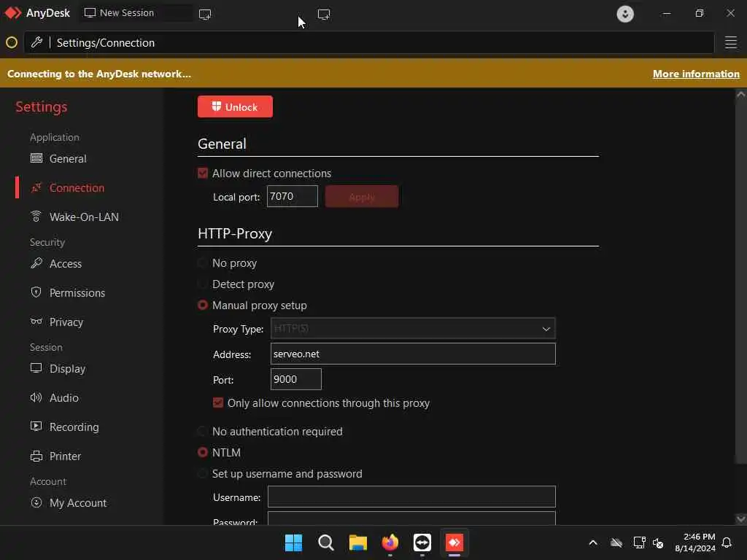Open My Account settings page
Screen dimensions: 747x560
point(78,503)
